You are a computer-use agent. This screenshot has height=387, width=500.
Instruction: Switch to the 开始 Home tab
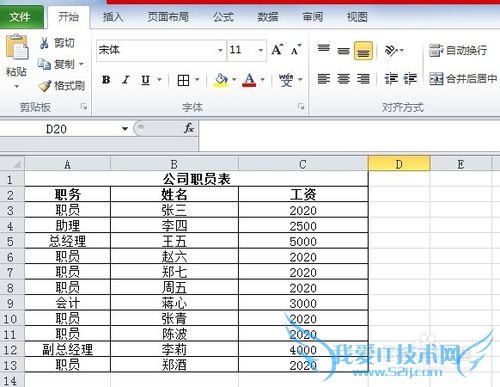tap(69, 17)
